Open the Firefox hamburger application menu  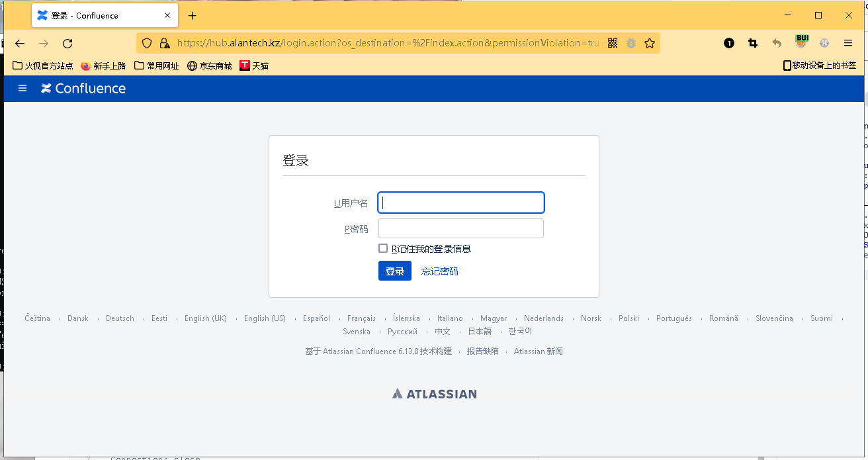tap(848, 43)
